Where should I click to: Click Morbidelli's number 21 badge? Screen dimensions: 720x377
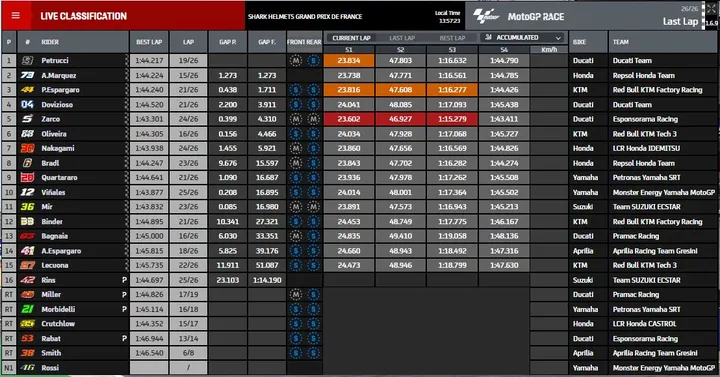point(28,309)
